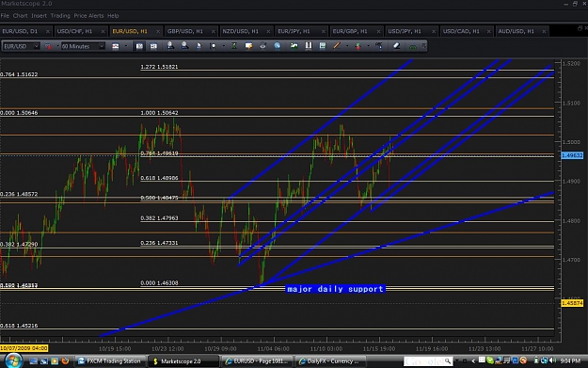Click the 1.49632 current price label
Image resolution: width=588 pixels, height=368 pixels.
[x=572, y=155]
